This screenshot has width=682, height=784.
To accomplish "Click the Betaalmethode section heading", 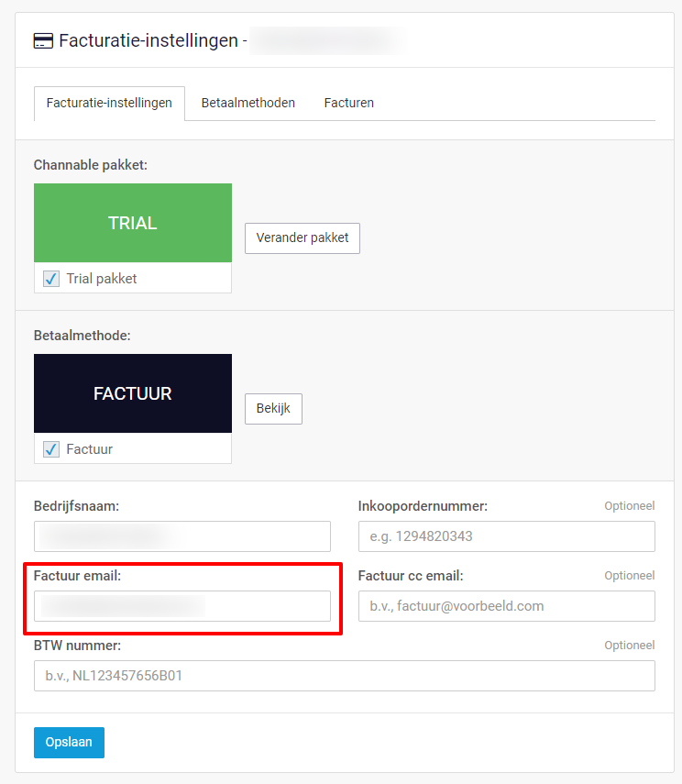I will coord(82,336).
